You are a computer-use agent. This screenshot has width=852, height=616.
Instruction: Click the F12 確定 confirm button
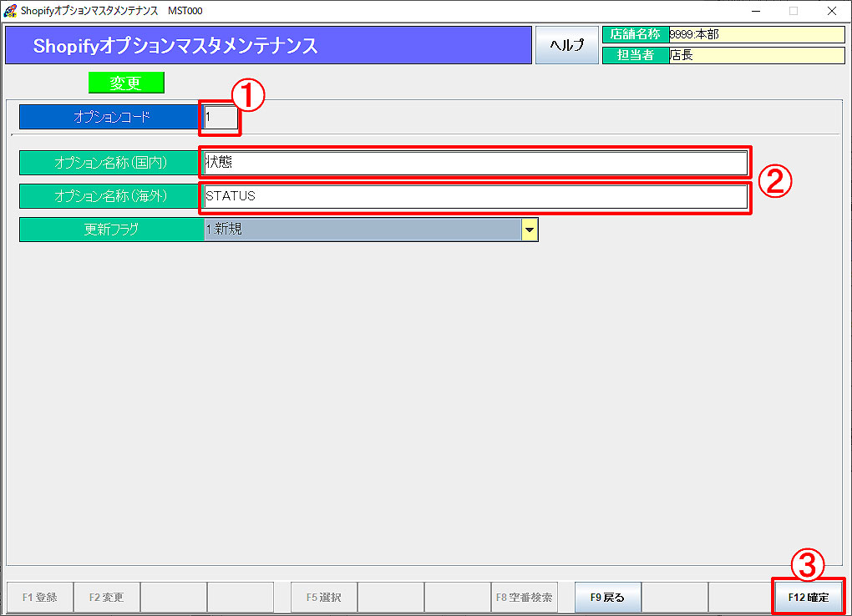(x=808, y=598)
